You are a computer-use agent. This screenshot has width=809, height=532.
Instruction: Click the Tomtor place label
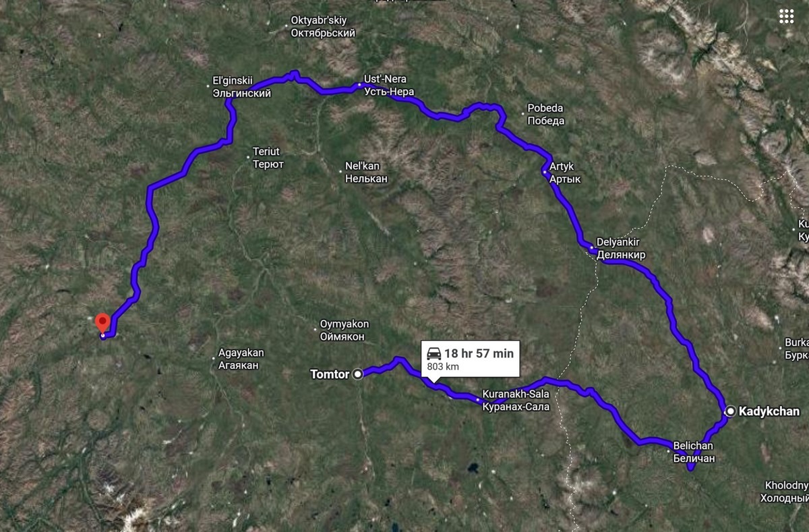pos(330,373)
